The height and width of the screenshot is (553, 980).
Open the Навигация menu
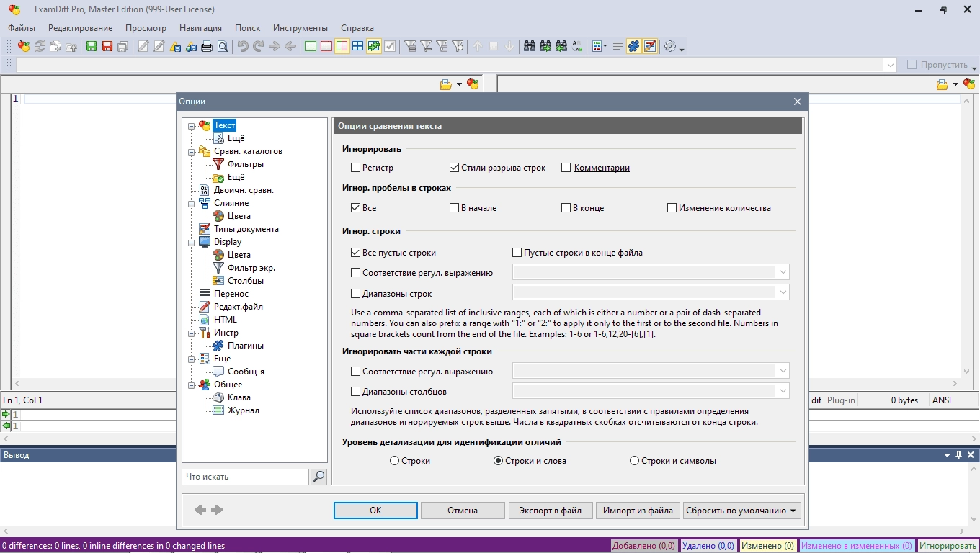click(200, 28)
